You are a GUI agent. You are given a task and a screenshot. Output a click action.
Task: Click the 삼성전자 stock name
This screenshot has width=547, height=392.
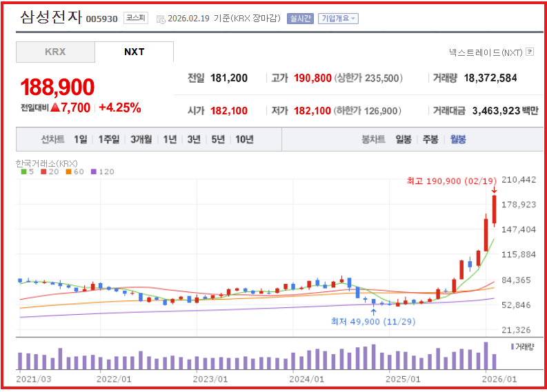(x=51, y=17)
